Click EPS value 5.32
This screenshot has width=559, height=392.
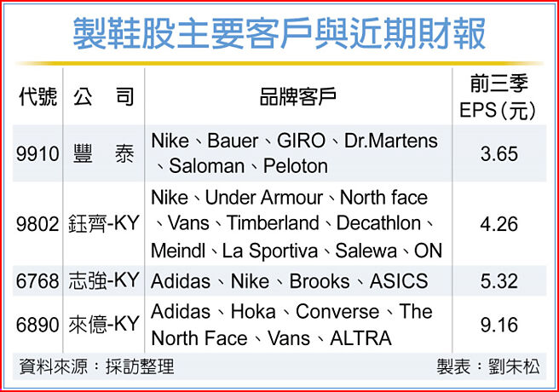coord(499,281)
